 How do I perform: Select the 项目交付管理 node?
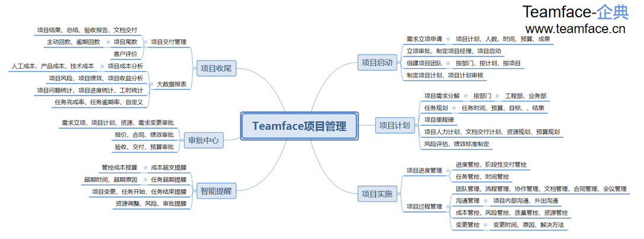point(168,42)
